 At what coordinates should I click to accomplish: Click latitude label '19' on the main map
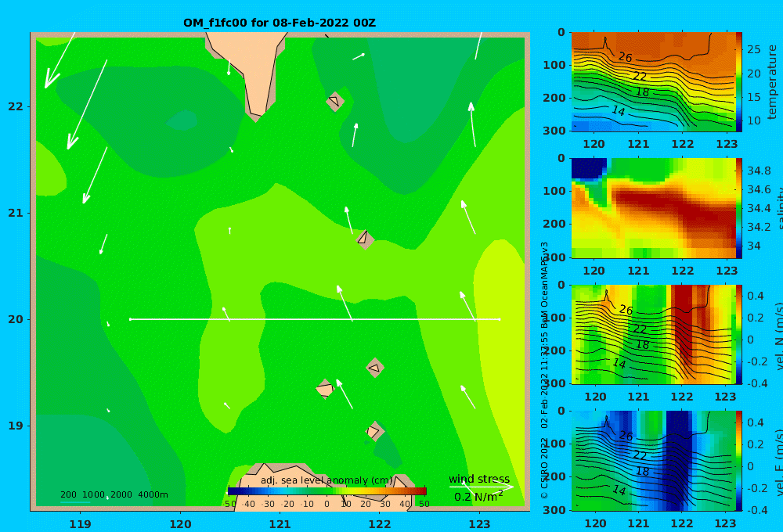coord(16,426)
